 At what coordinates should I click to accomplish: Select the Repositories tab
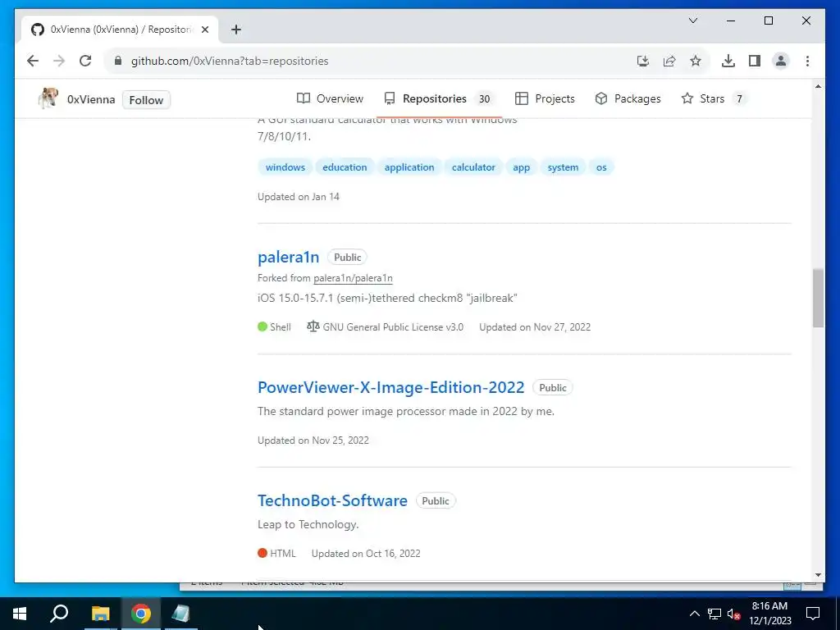point(440,98)
